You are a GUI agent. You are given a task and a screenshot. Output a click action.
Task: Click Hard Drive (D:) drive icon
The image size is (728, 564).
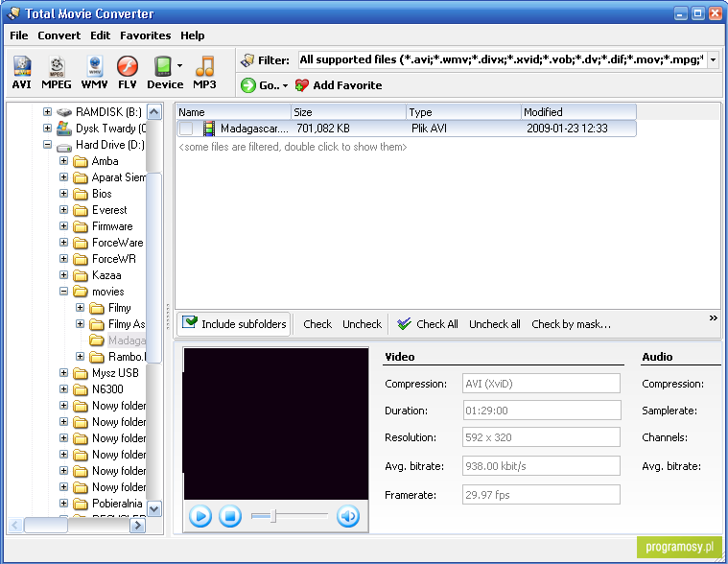point(64,146)
